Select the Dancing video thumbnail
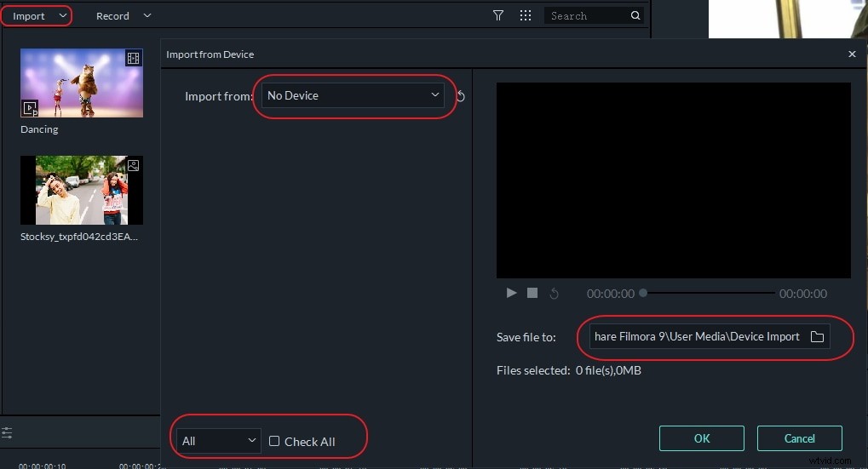The height and width of the screenshot is (469, 868). point(82,83)
